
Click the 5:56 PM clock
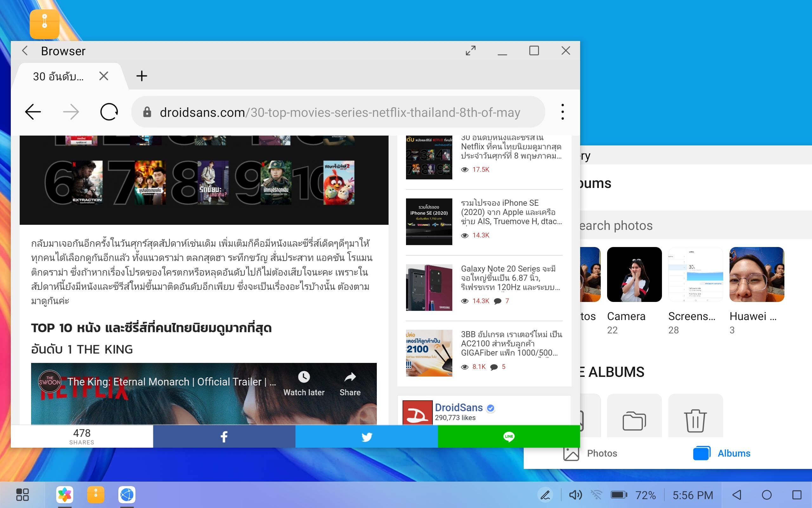click(x=693, y=495)
